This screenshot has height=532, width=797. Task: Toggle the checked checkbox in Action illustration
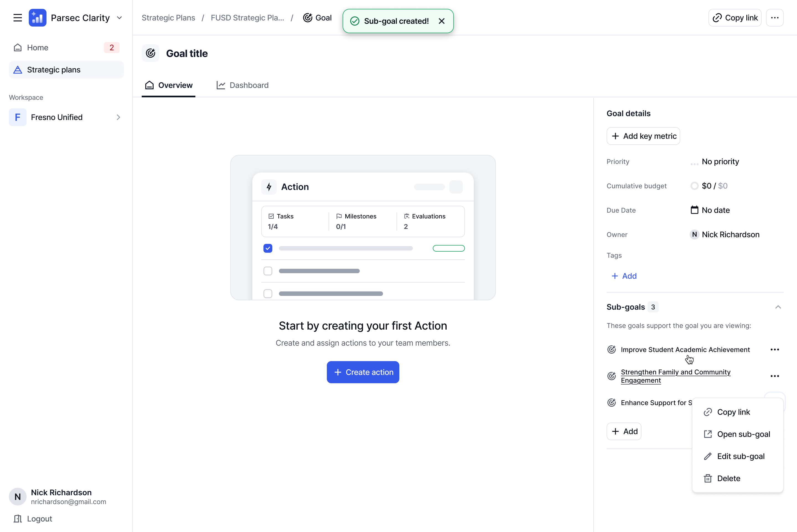(x=268, y=248)
